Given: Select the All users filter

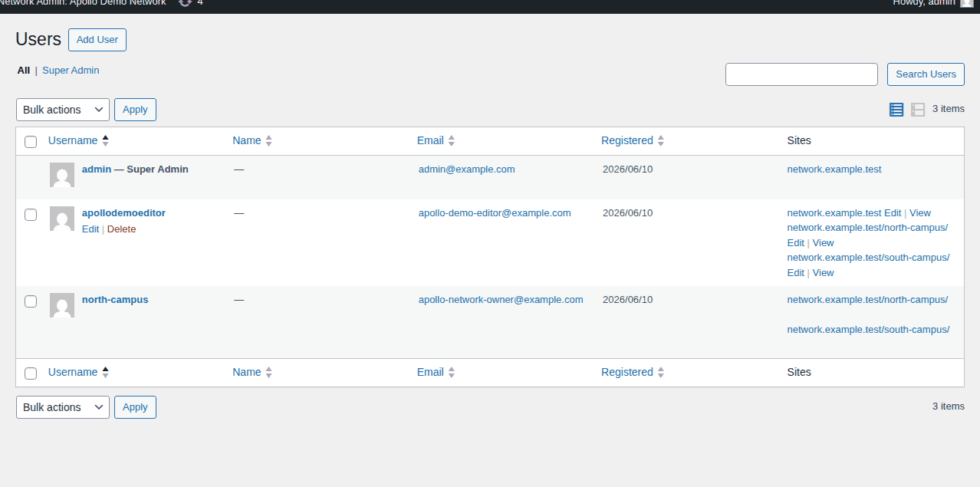Looking at the screenshot, I should [x=24, y=71].
